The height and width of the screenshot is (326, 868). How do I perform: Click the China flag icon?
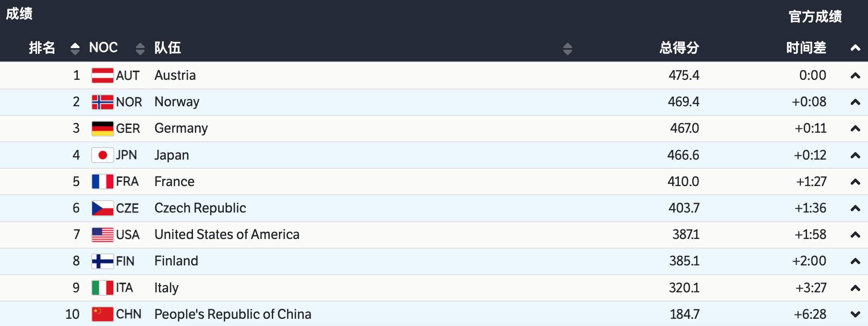[102, 314]
